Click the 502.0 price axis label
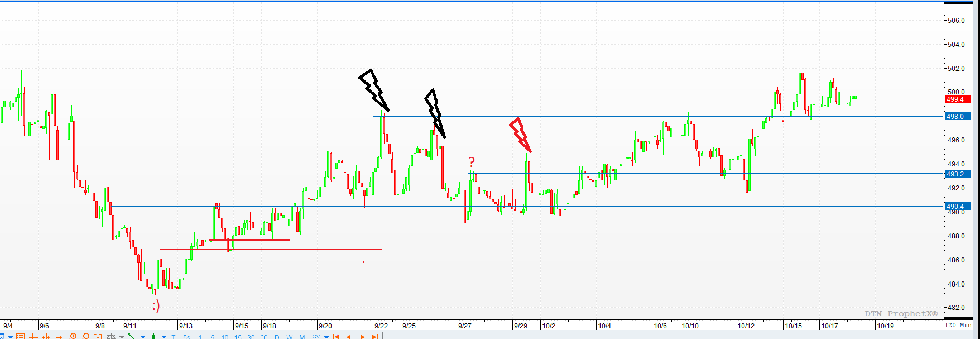980x339 pixels. (955, 69)
